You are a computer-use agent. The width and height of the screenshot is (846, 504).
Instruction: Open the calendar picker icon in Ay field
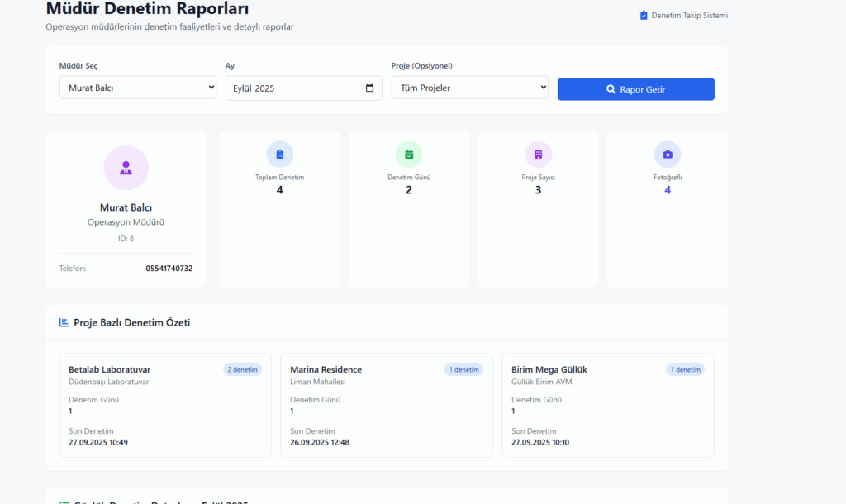[369, 88]
